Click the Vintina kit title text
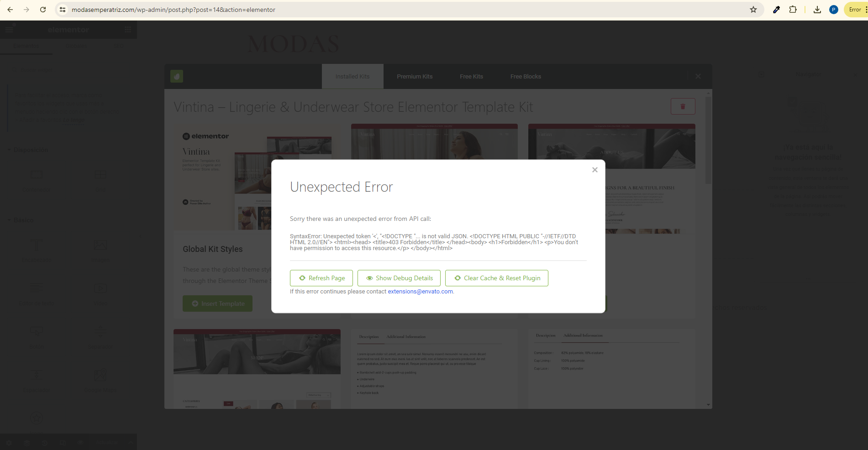Screen dimensions: 868x450 pyautogui.click(x=353, y=107)
